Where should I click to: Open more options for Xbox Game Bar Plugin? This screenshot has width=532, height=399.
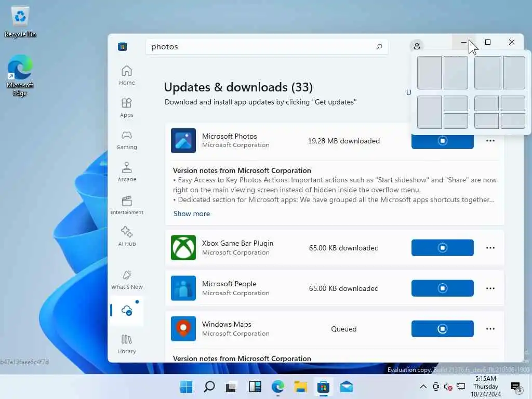[x=490, y=248]
